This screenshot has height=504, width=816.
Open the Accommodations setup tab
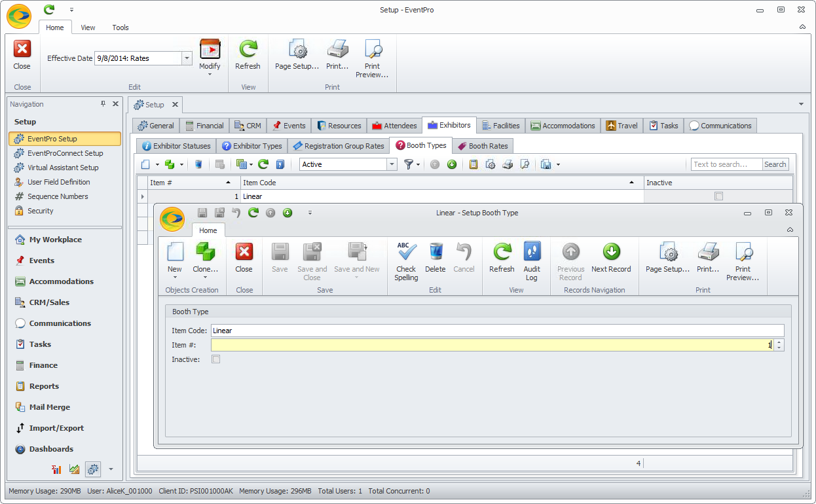click(563, 126)
